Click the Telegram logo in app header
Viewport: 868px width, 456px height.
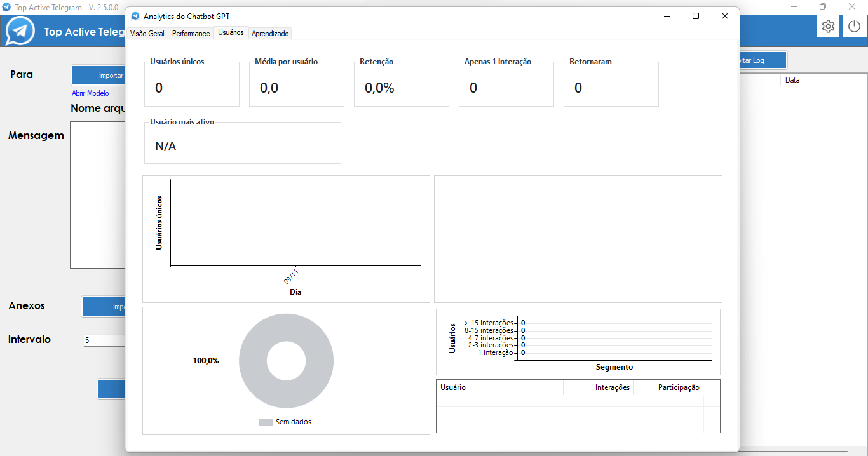coord(20,31)
